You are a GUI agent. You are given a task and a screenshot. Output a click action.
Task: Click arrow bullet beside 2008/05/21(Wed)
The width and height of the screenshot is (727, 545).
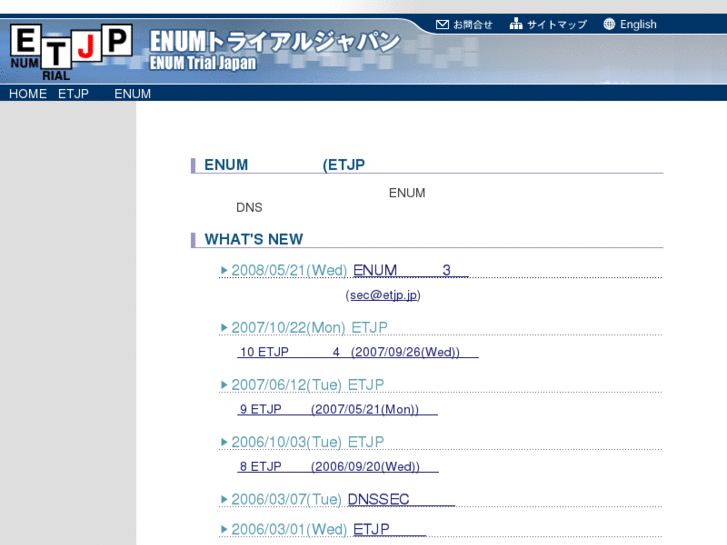pyautogui.click(x=224, y=270)
